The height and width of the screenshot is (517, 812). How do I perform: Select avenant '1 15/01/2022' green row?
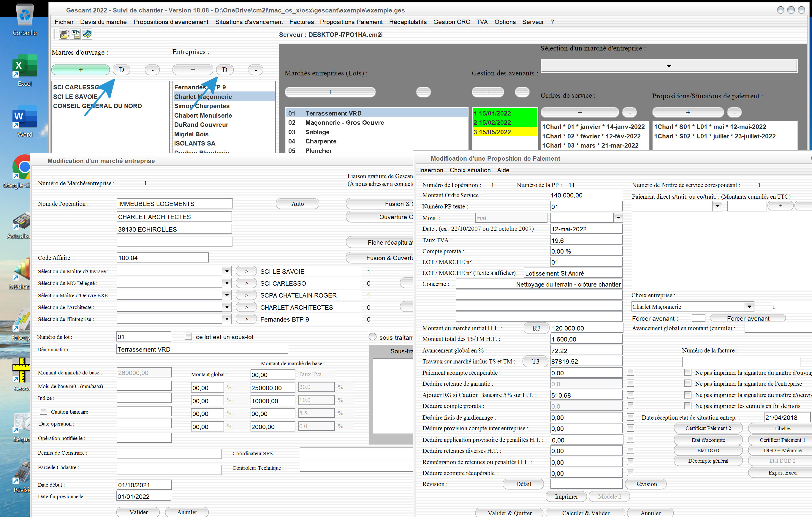tap(505, 113)
